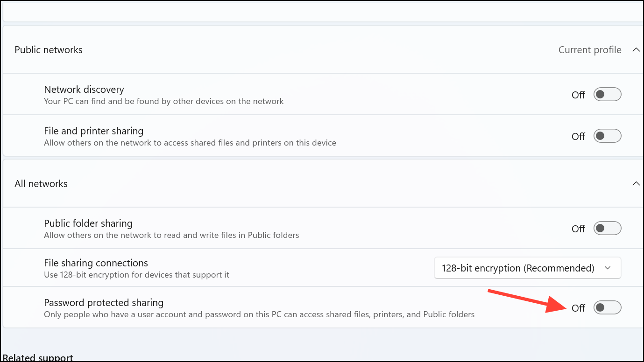Open the 128-bit encryption dropdown
644x362 pixels.
coord(527,268)
